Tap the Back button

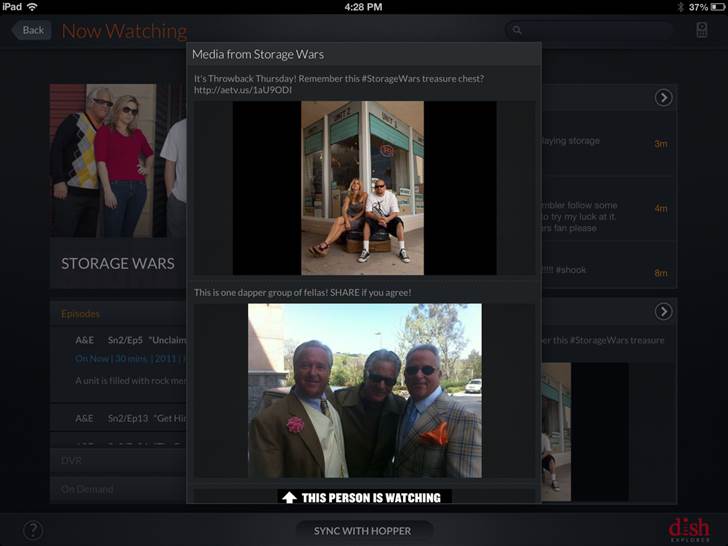click(32, 30)
